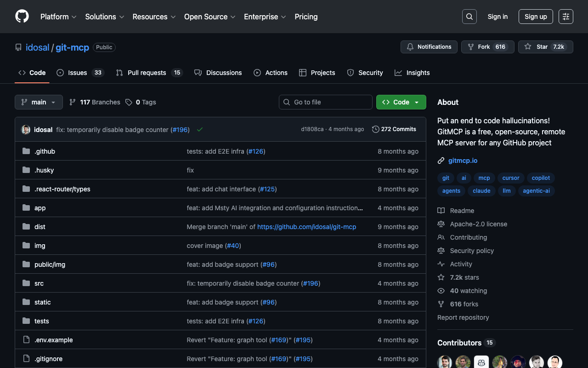Click the Sign up button
Image resolution: width=588 pixels, height=368 pixels.
click(x=536, y=17)
